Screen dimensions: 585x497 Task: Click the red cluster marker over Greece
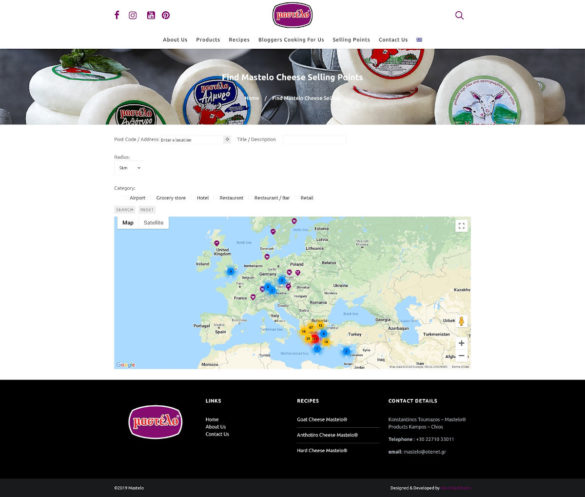coord(315,338)
